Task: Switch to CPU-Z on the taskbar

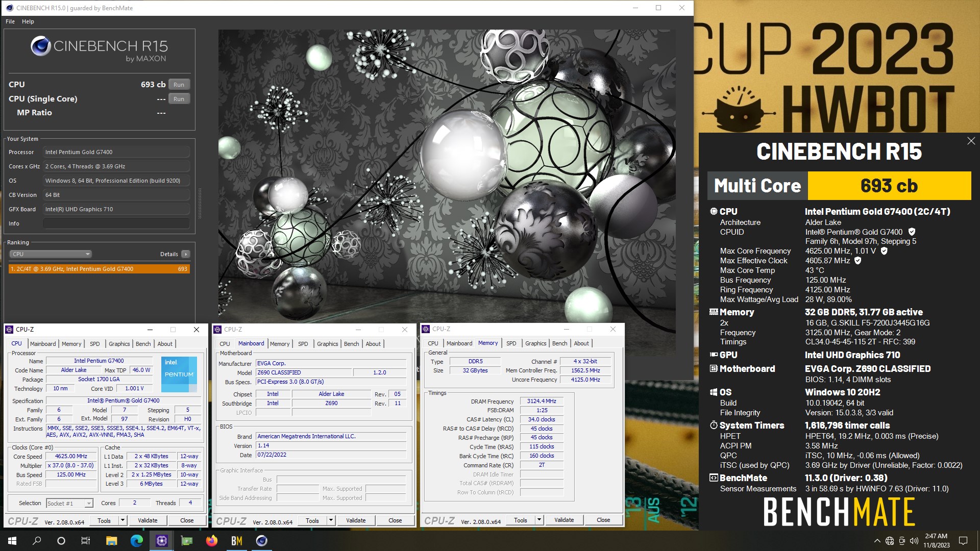Action: point(161,541)
